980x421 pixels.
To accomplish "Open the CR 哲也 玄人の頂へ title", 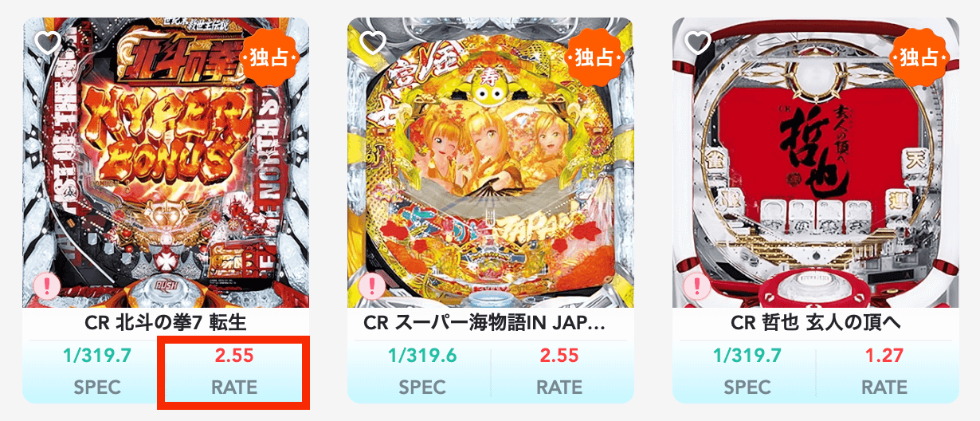I will click(816, 324).
